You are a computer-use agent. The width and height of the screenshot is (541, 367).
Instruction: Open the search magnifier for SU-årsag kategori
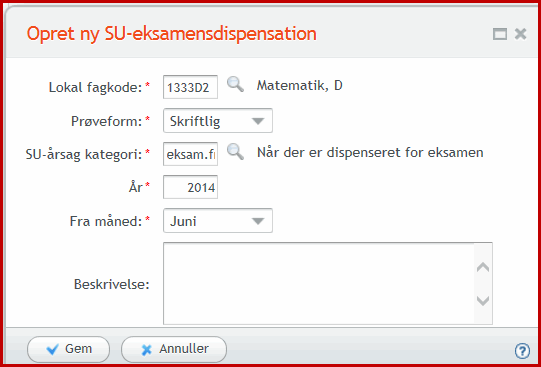(x=235, y=152)
